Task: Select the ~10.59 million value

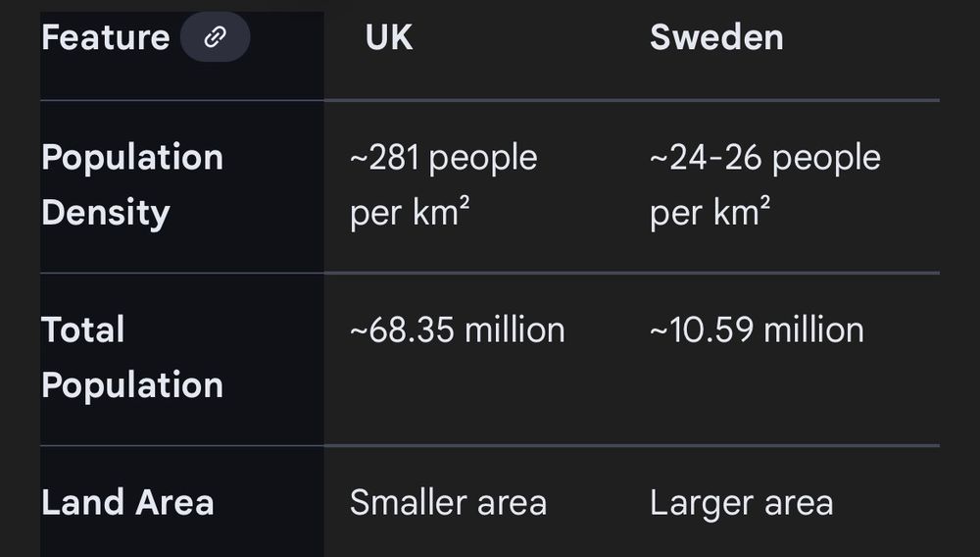Action: tap(757, 330)
